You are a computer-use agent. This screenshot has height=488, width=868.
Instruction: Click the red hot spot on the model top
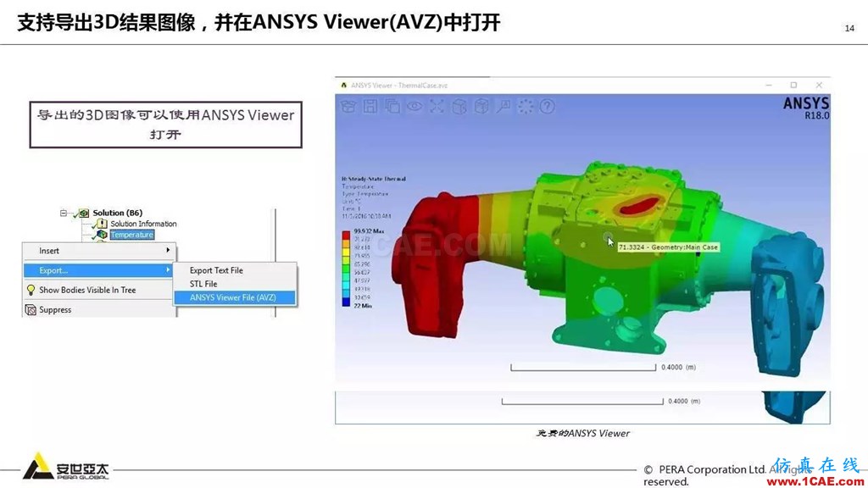point(641,206)
